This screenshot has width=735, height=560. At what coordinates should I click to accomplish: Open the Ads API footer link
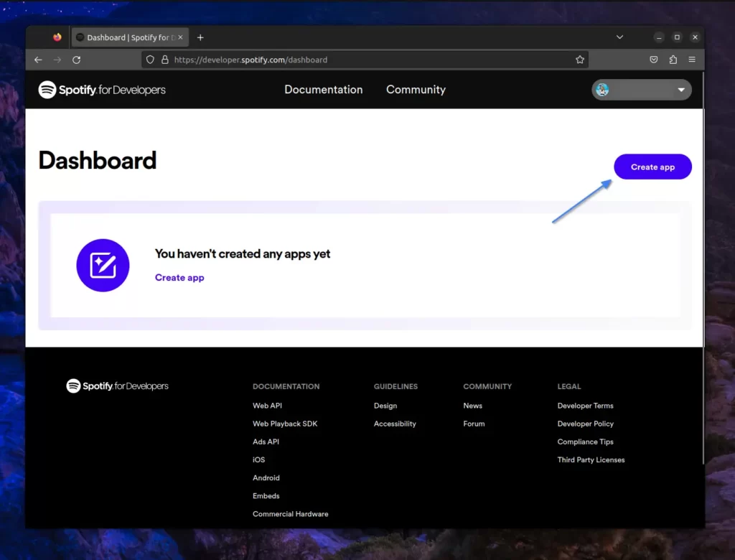pos(266,442)
